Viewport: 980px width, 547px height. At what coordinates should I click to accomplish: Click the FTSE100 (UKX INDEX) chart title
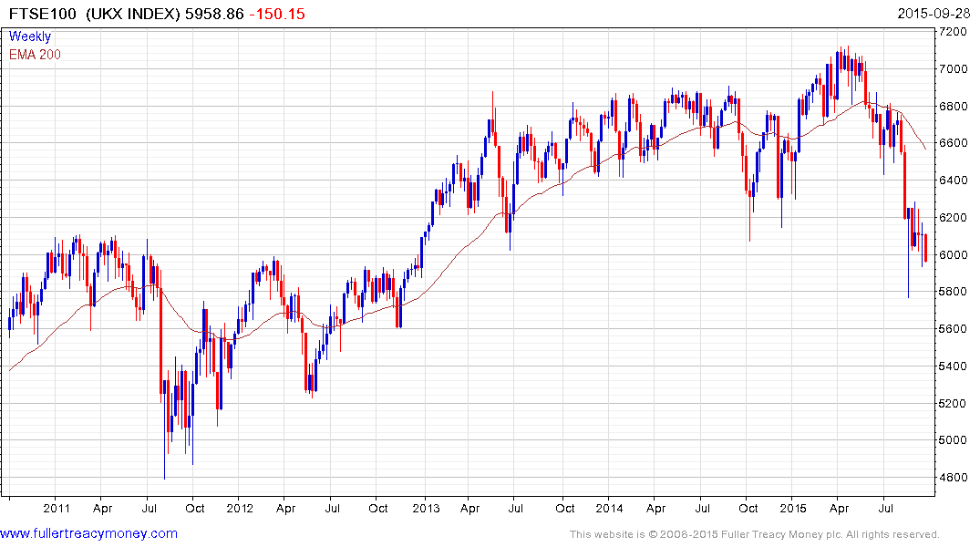[x=95, y=14]
